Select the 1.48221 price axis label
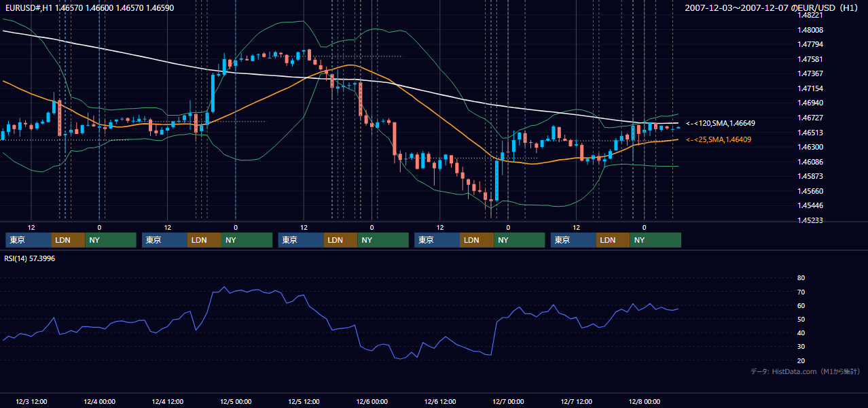 click(810, 15)
